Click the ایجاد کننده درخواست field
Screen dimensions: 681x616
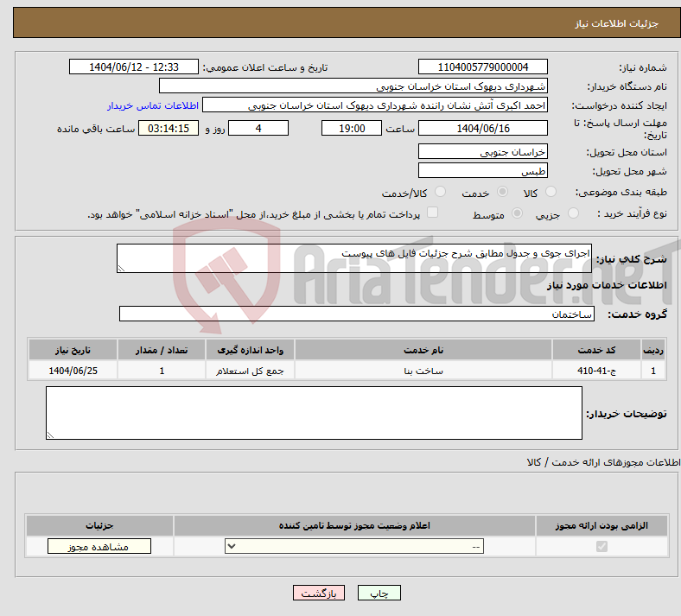click(x=375, y=105)
